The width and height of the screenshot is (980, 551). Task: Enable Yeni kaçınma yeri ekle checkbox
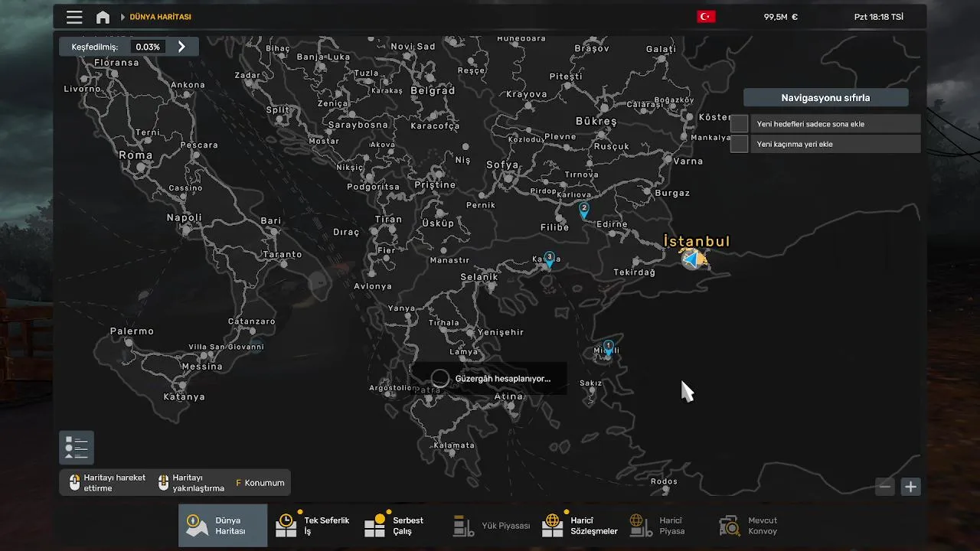[739, 144]
